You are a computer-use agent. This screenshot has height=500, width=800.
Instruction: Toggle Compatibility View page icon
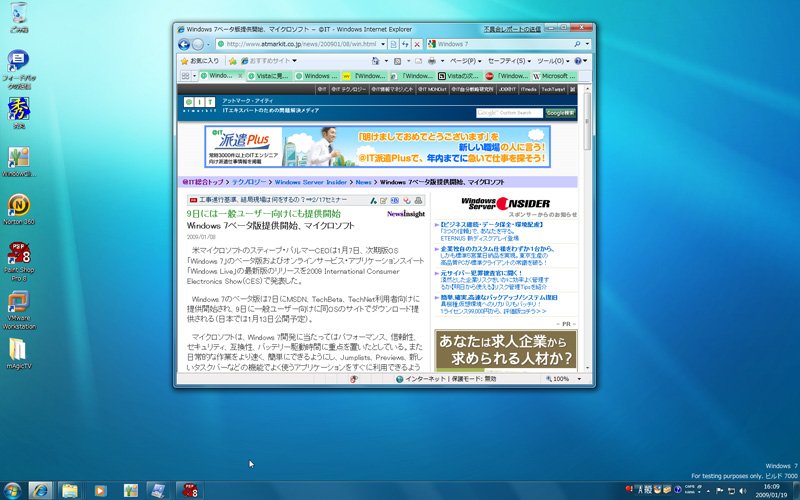click(x=394, y=44)
